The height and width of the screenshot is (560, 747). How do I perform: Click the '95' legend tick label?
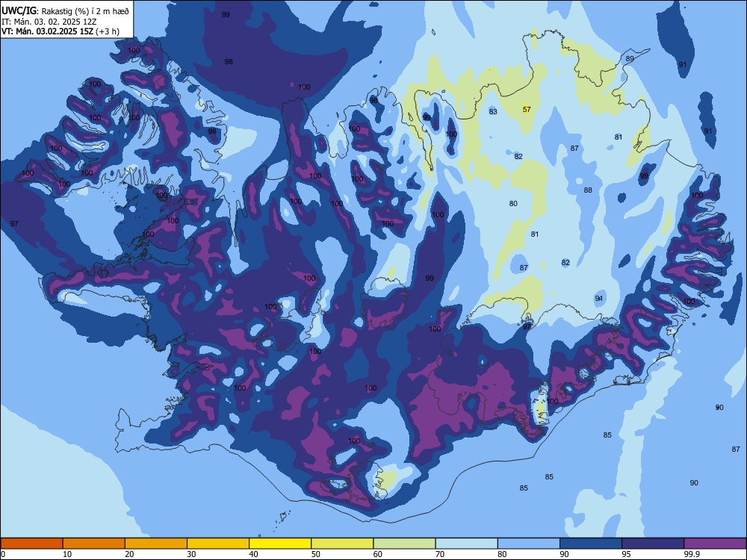pos(626,554)
